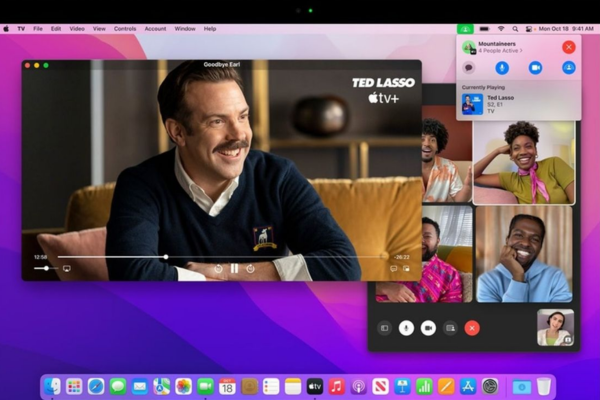Open the View menu

99,29
